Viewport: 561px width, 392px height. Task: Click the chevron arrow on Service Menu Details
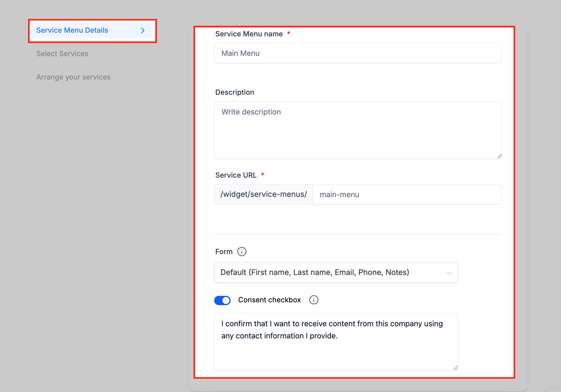143,30
